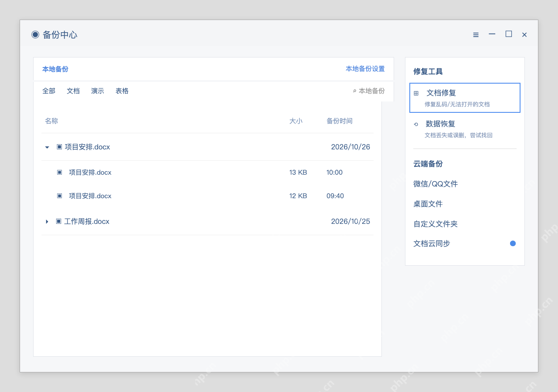Click the 备份中心 app logo icon
Image resolution: width=558 pixels, height=392 pixels.
(35, 34)
